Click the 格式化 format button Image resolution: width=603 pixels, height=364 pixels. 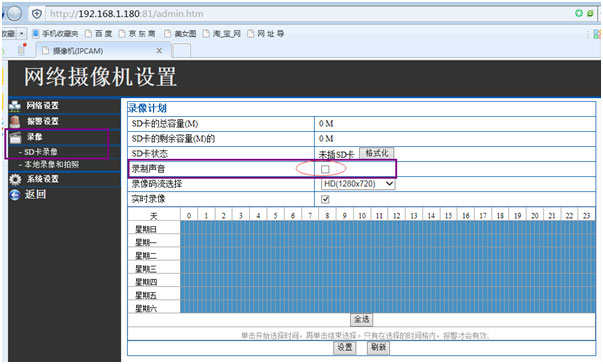point(376,153)
